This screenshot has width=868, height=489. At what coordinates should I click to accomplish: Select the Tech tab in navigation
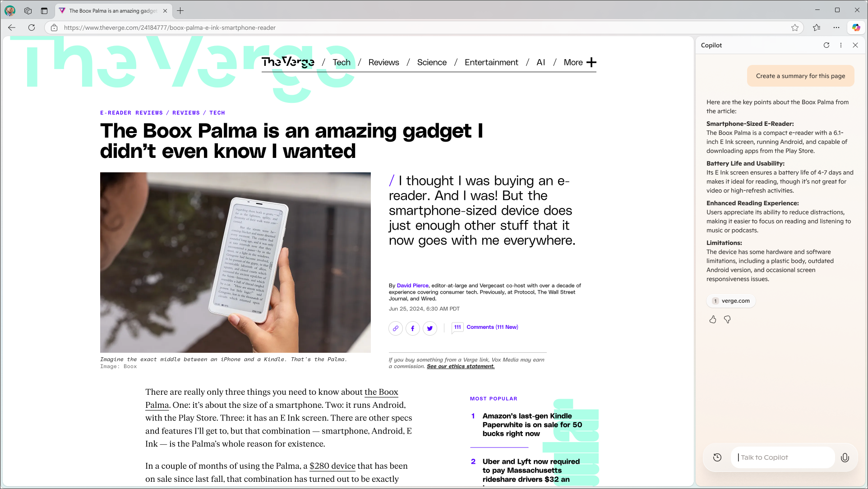pos(342,61)
